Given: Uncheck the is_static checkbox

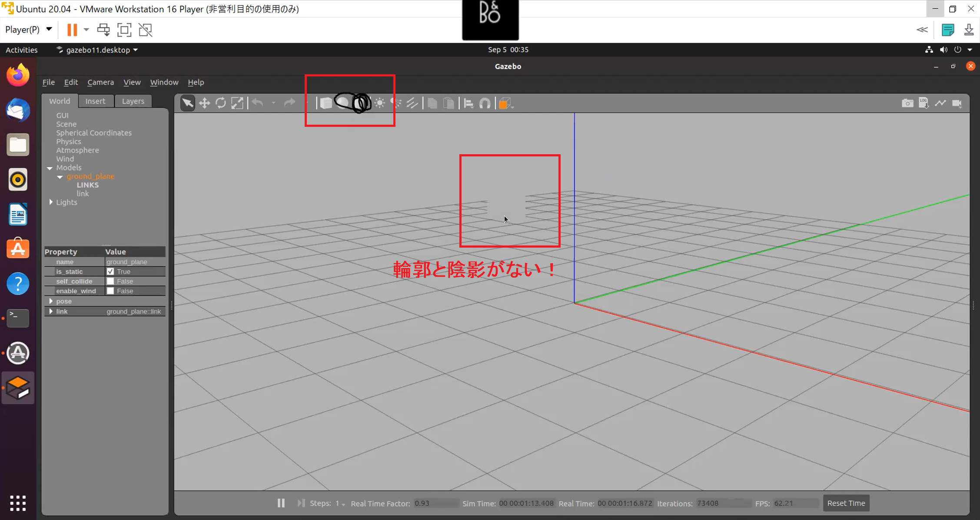Looking at the screenshot, I should tap(110, 272).
